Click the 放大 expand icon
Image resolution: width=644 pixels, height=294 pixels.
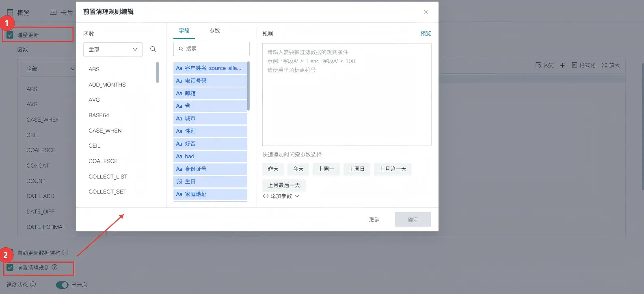pyautogui.click(x=604, y=65)
